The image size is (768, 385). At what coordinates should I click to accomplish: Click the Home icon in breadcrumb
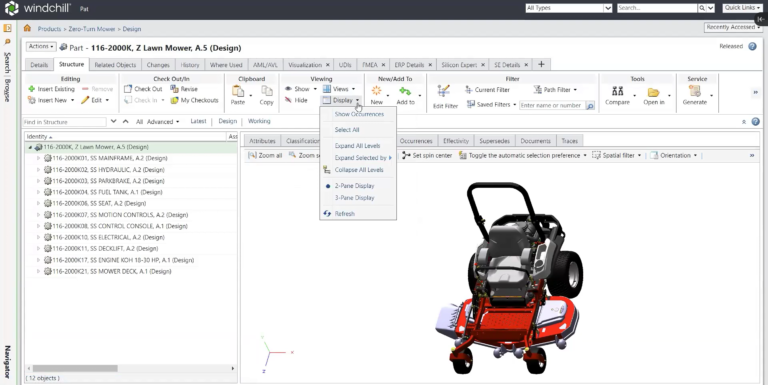[x=27, y=28]
